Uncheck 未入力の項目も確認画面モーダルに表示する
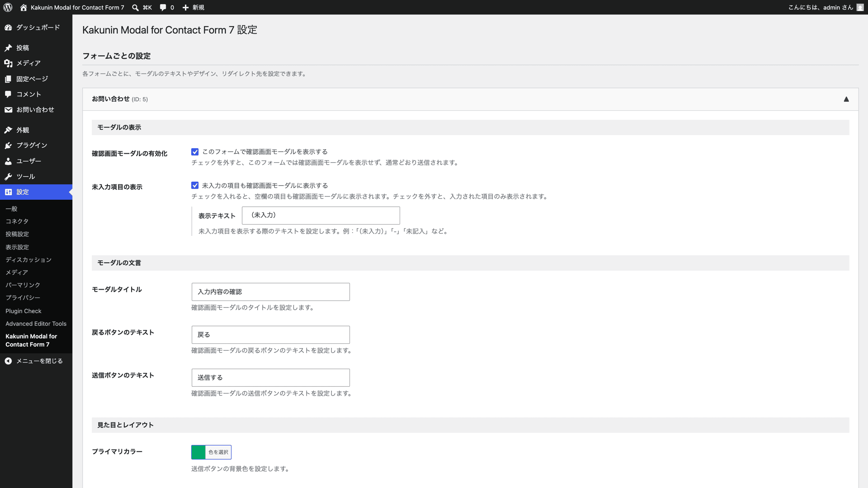 click(195, 185)
